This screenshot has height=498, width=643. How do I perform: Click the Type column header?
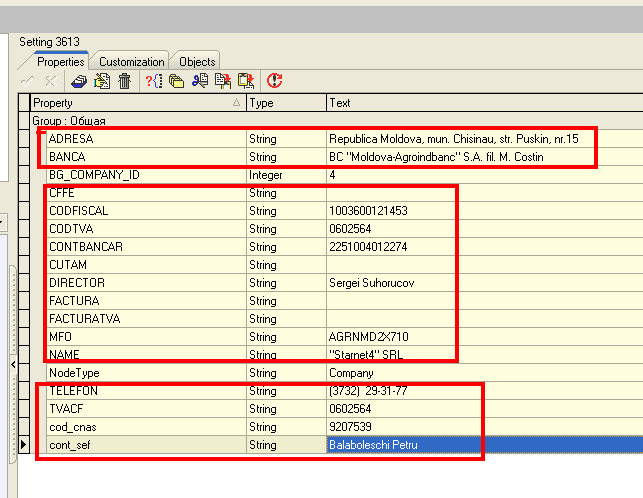coord(286,103)
